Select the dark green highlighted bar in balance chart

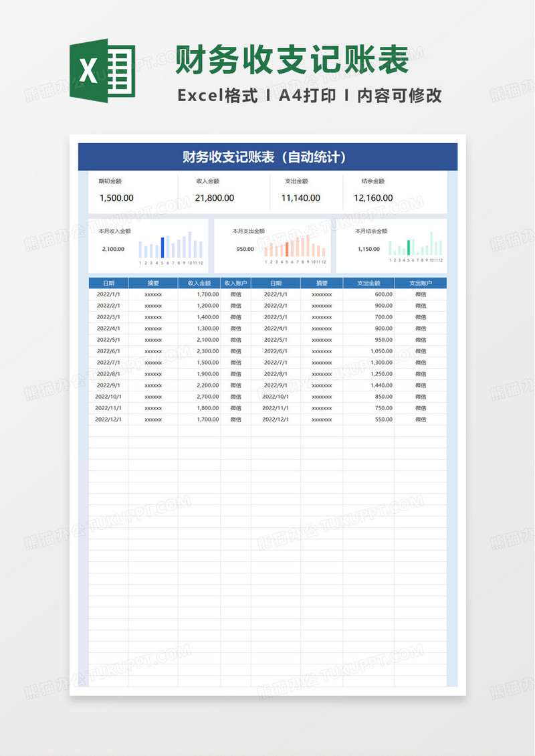(x=409, y=248)
